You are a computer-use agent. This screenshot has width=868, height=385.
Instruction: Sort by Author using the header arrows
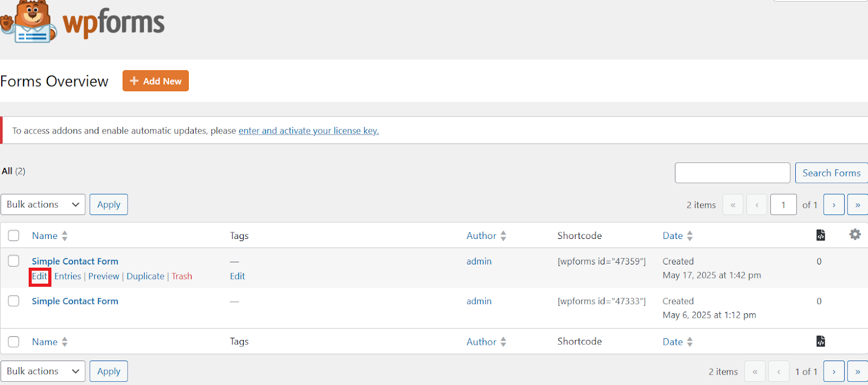[503, 236]
